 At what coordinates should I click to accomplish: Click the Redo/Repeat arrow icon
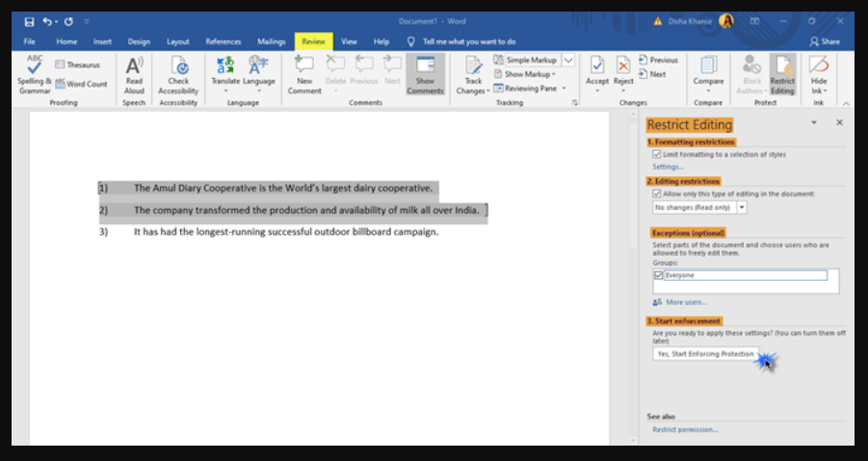coord(68,21)
